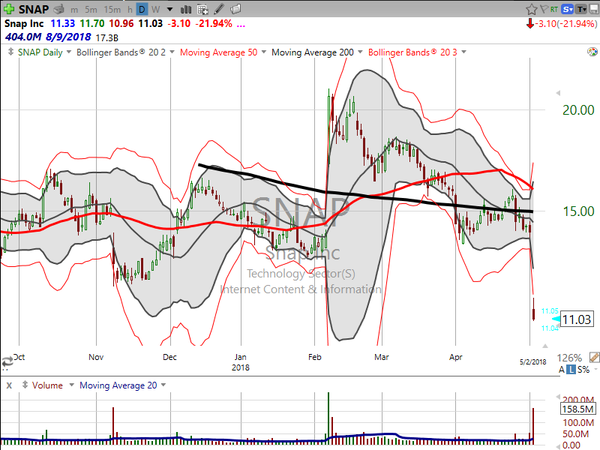Click the 5/2/2018 date label

pos(533,362)
